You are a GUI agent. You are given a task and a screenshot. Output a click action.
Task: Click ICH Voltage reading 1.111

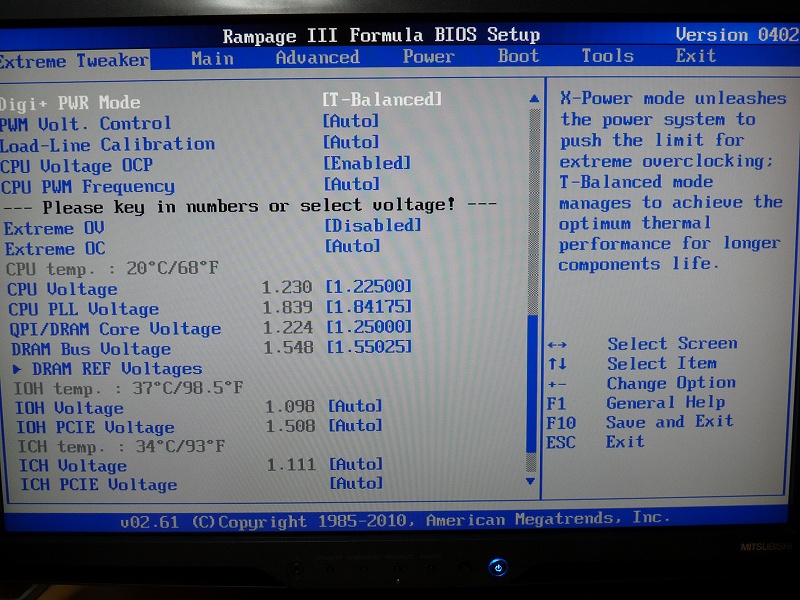coord(291,465)
